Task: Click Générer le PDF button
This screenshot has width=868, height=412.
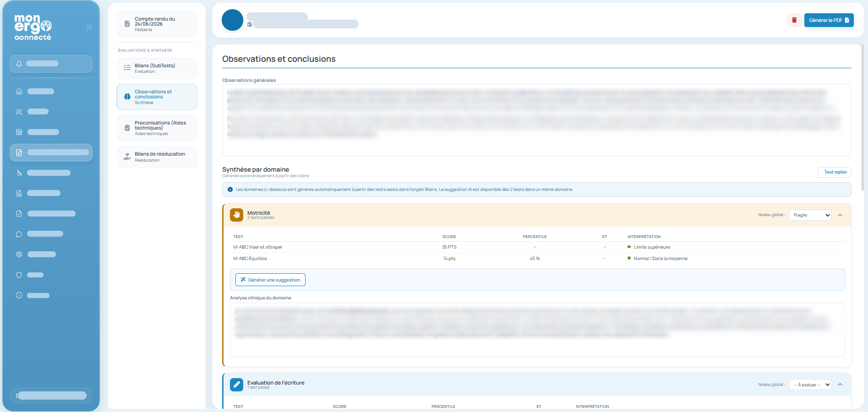Action: pos(829,20)
